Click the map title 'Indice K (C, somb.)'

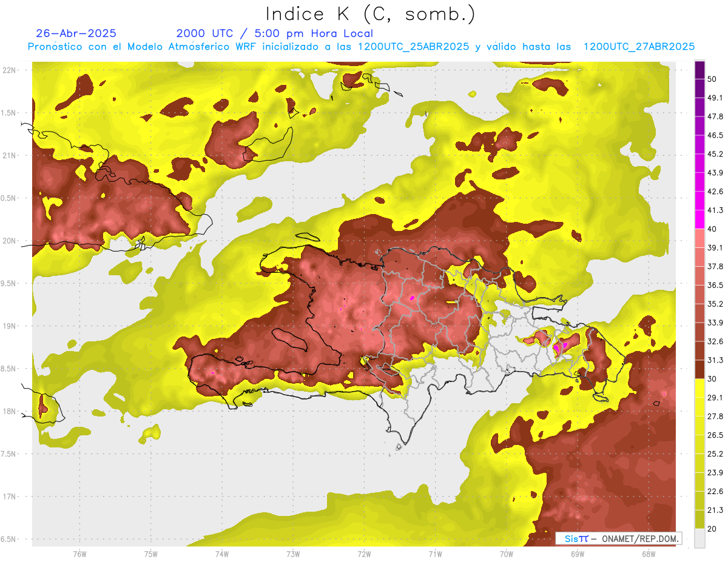(371, 14)
